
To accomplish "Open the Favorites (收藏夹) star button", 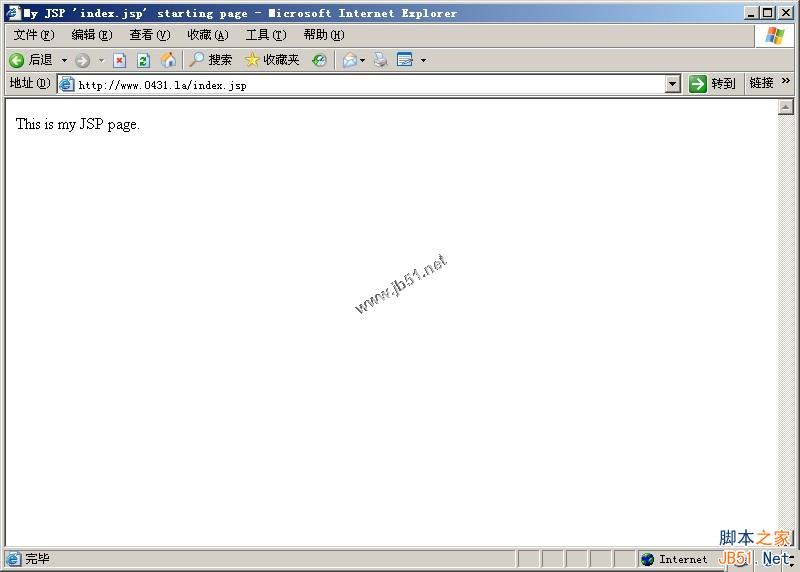I will [272, 60].
